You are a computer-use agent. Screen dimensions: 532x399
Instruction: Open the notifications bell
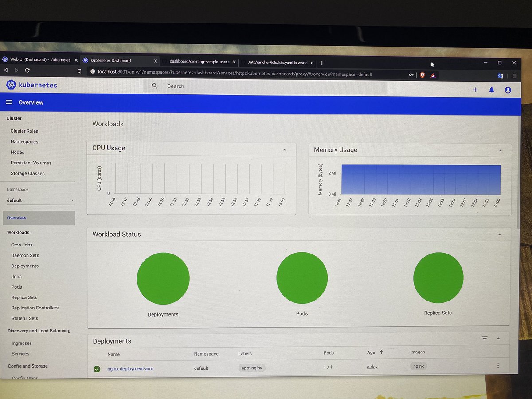click(492, 90)
